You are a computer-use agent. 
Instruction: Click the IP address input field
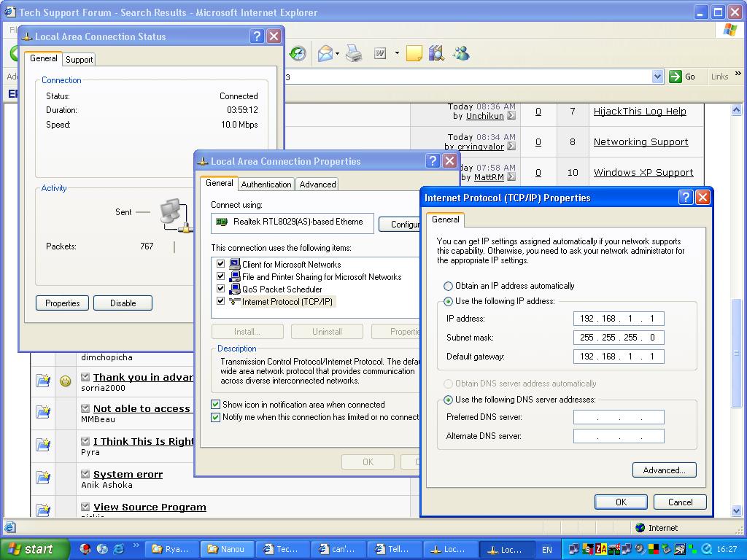tap(619, 319)
